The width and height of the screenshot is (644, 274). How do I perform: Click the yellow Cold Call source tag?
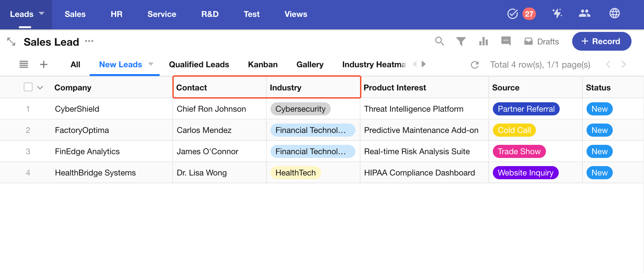click(514, 130)
